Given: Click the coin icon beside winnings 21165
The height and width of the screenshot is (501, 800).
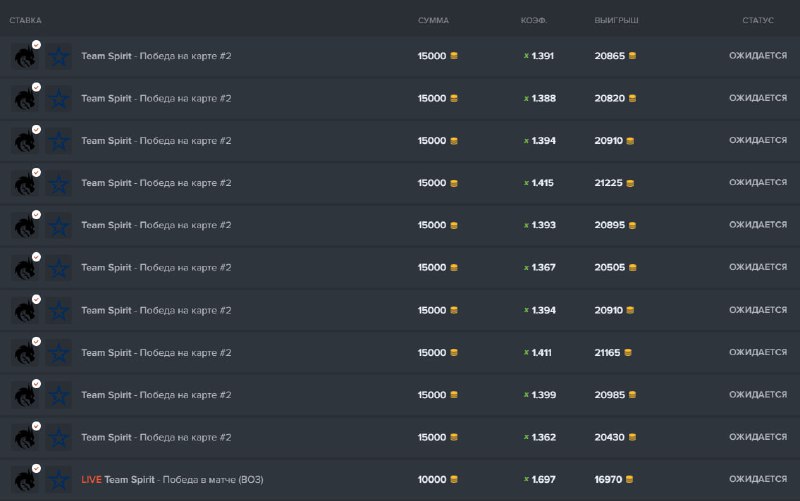Looking at the screenshot, I should point(631,353).
